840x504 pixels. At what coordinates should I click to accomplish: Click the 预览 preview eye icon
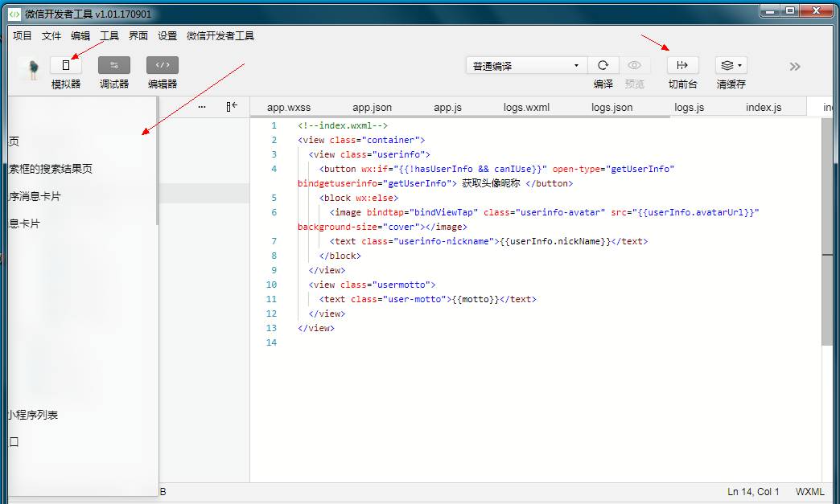634,66
